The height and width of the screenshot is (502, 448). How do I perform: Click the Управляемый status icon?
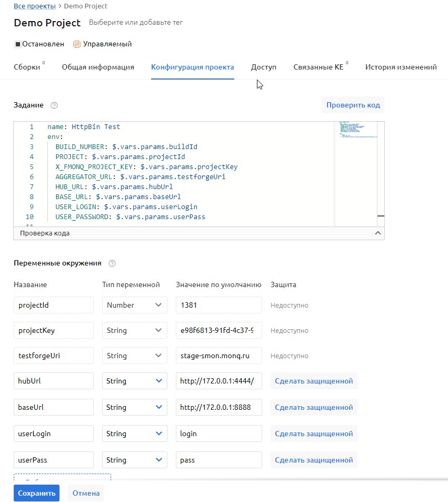tap(76, 44)
